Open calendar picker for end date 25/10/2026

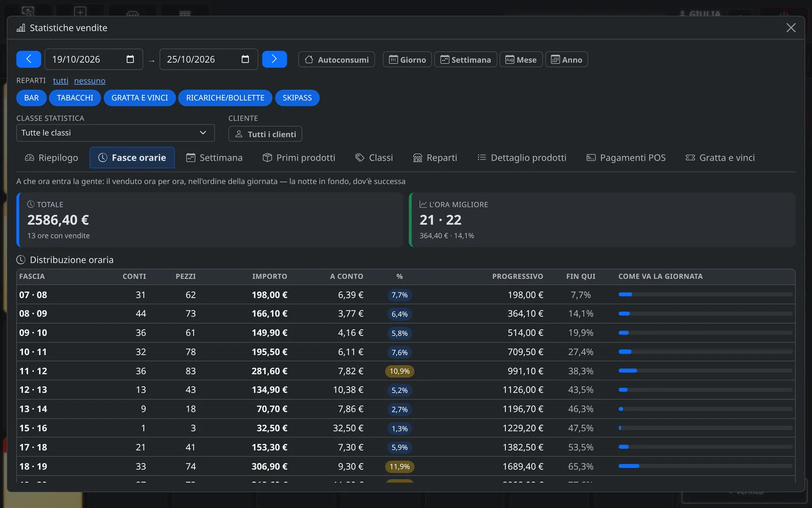tap(245, 59)
